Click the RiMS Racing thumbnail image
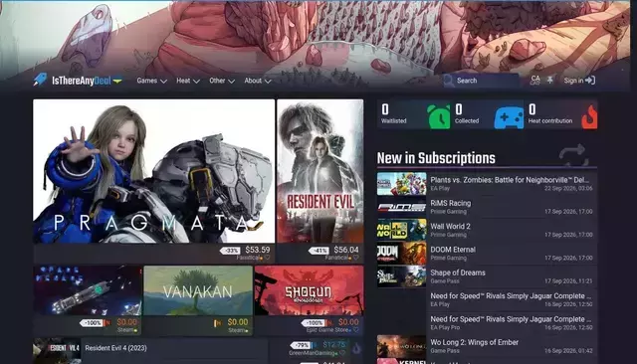Viewport: 637px width, 364px height. click(401, 207)
